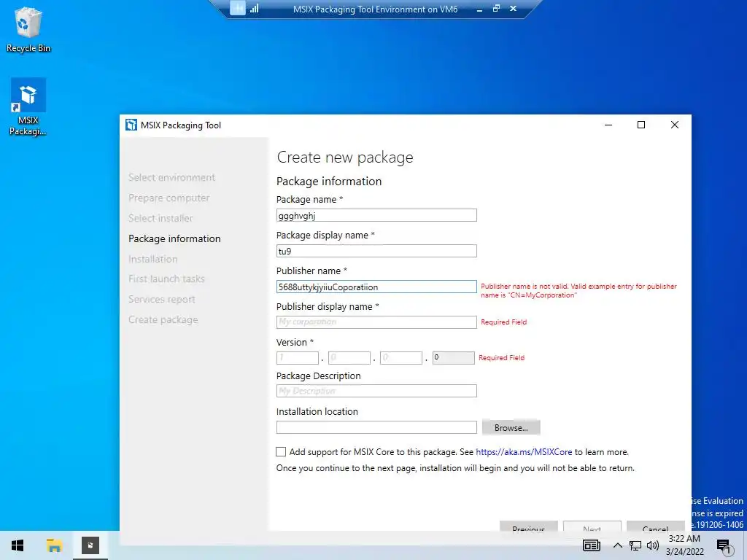Image resolution: width=747 pixels, height=560 pixels.
Task: Restore down the VM session window
Action: (496, 8)
